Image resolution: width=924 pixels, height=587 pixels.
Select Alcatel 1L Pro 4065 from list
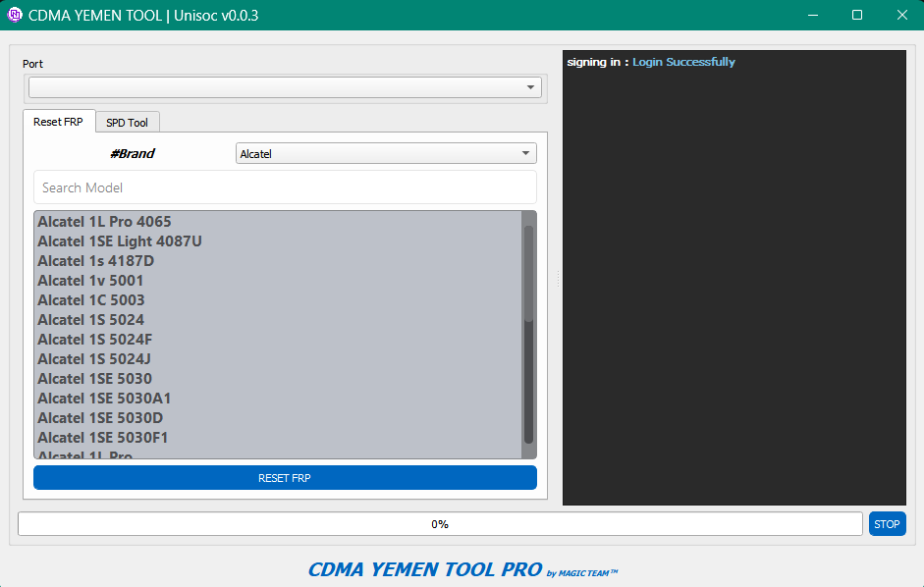103,221
